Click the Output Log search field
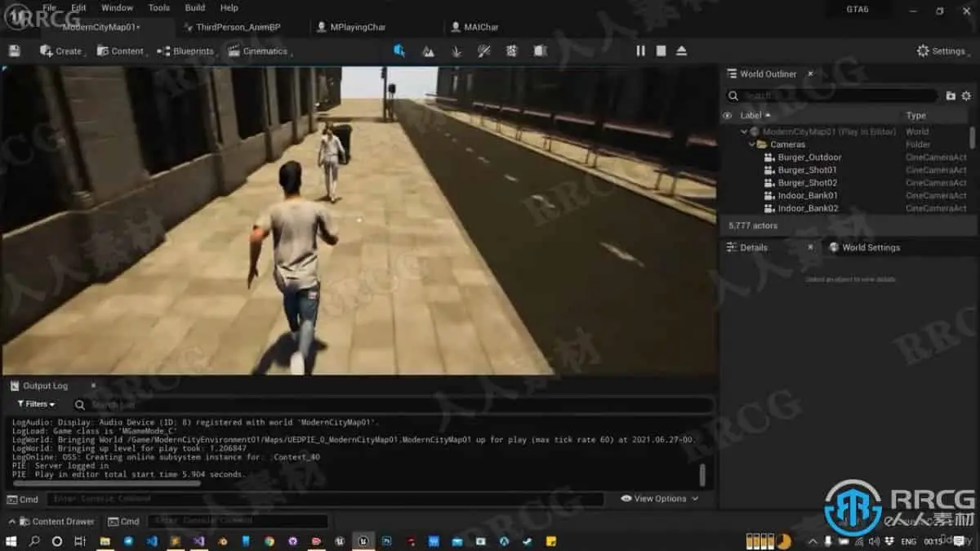980x551 pixels. [392, 405]
